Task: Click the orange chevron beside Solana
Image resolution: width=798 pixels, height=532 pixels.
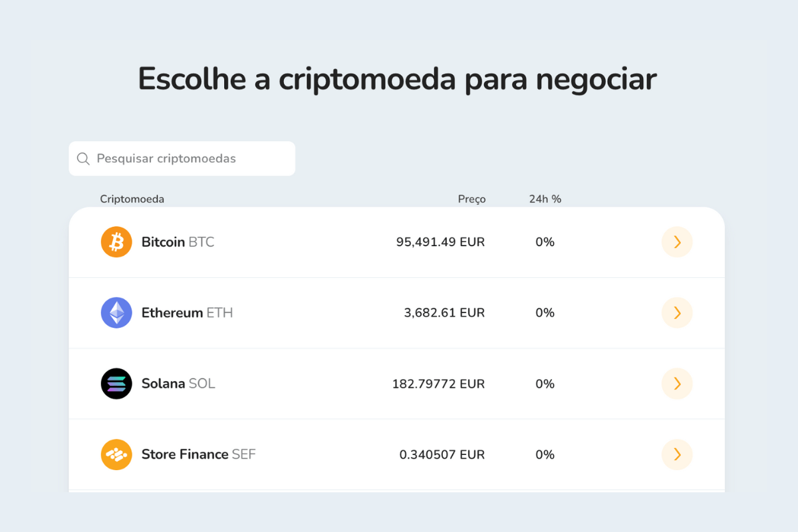Action: [x=677, y=384]
